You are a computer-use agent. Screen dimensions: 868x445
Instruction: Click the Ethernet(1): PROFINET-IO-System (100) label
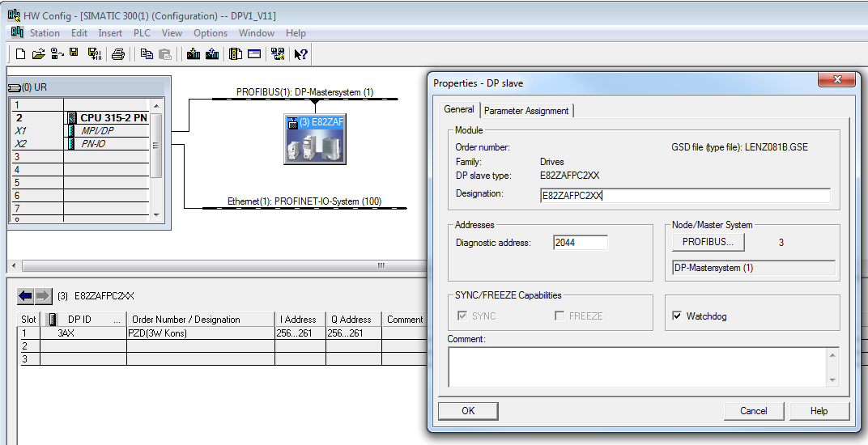[x=304, y=201]
